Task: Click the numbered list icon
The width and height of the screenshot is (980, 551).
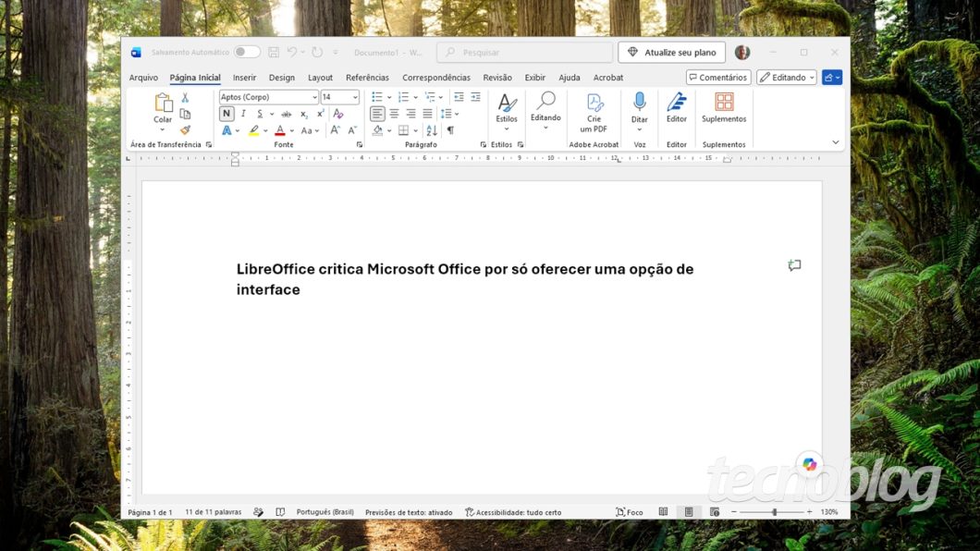Action: [x=404, y=97]
